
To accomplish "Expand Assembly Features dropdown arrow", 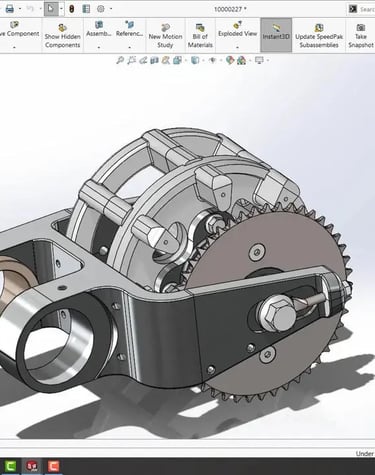I will [99, 47].
